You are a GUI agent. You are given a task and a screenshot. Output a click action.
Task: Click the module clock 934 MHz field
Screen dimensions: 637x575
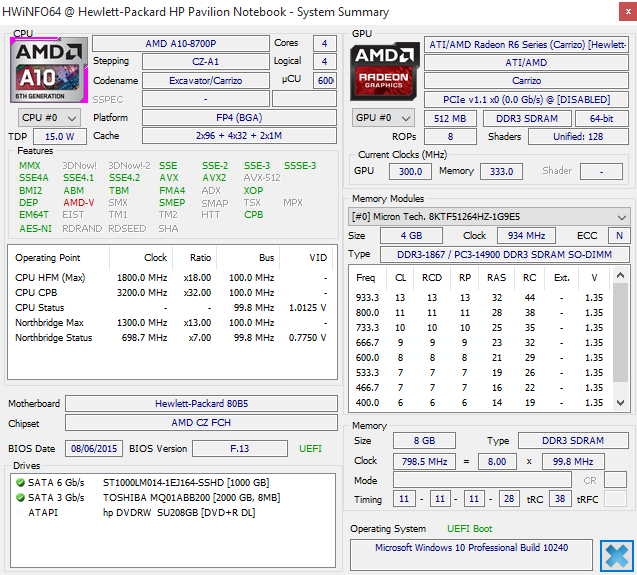point(526,236)
